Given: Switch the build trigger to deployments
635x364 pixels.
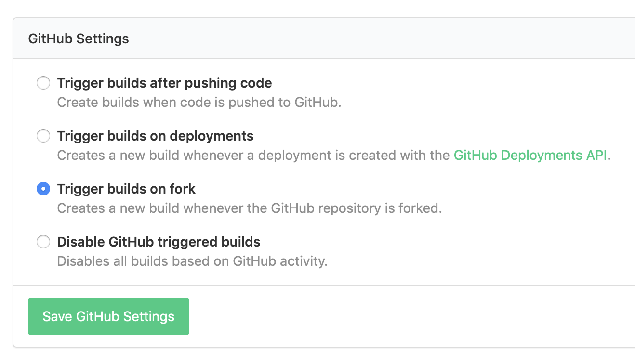Looking at the screenshot, I should click(x=43, y=136).
